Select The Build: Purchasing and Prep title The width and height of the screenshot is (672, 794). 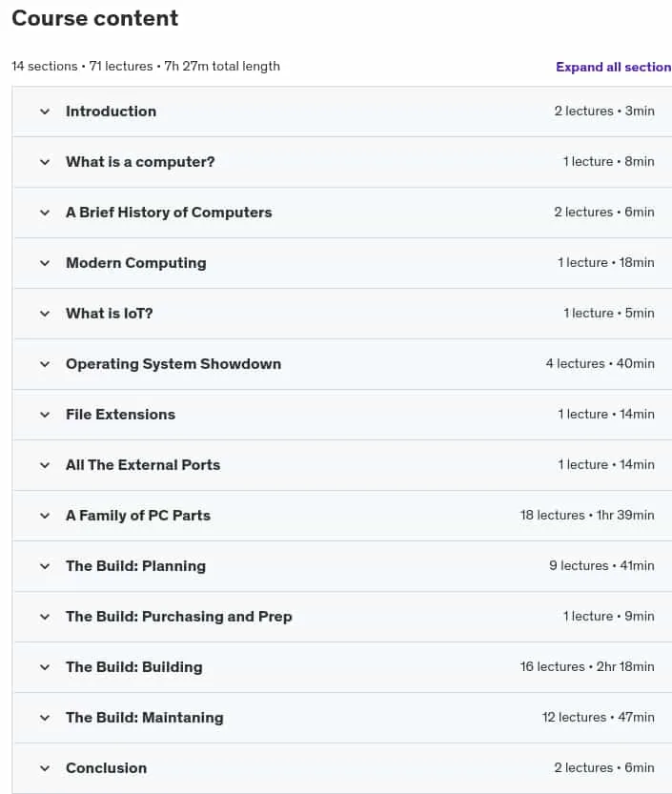coord(179,617)
